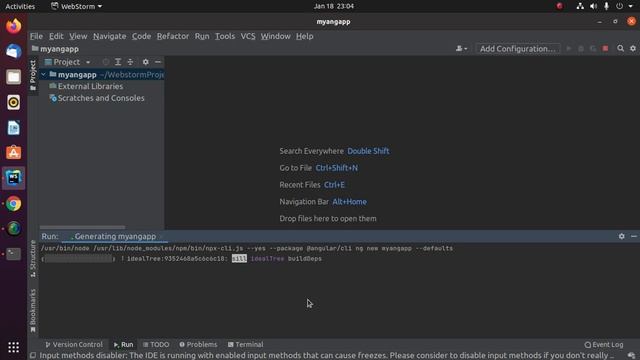
Task: Click the npx command line in Run output
Action: [x=247, y=248]
